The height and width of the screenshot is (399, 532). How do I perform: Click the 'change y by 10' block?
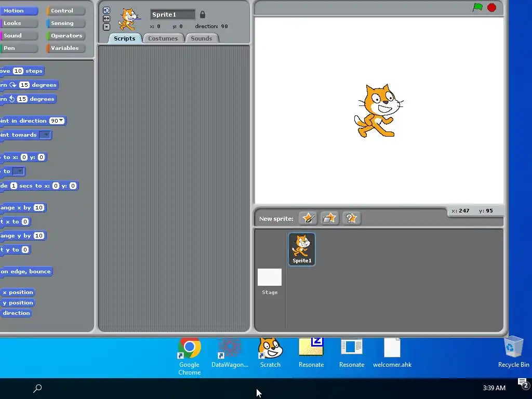pyautogui.click(x=23, y=236)
